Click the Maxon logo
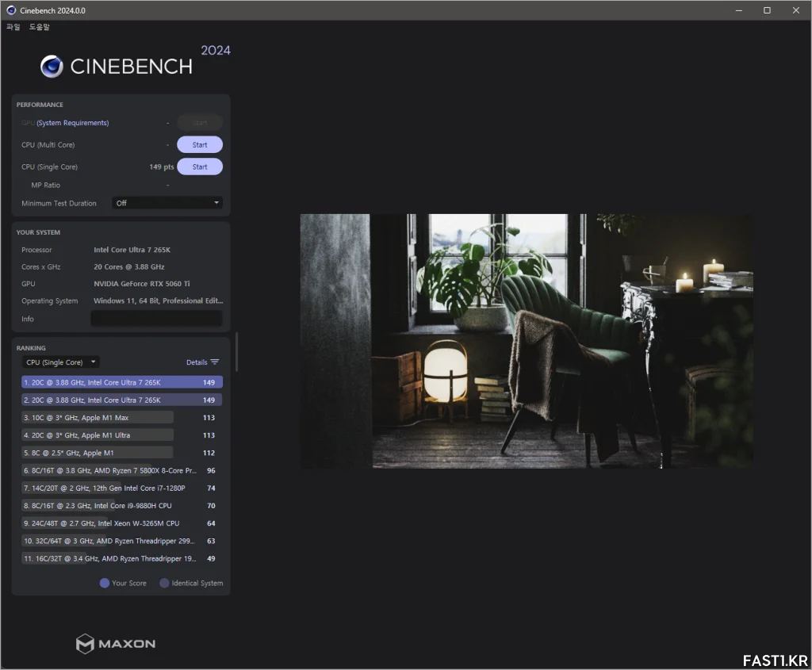812x670 pixels. coord(116,644)
